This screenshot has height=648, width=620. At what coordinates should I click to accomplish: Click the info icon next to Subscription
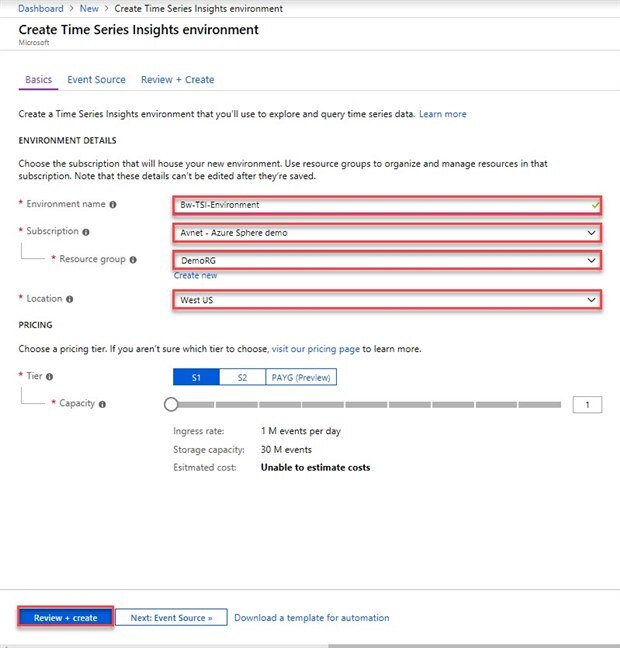coord(86,232)
